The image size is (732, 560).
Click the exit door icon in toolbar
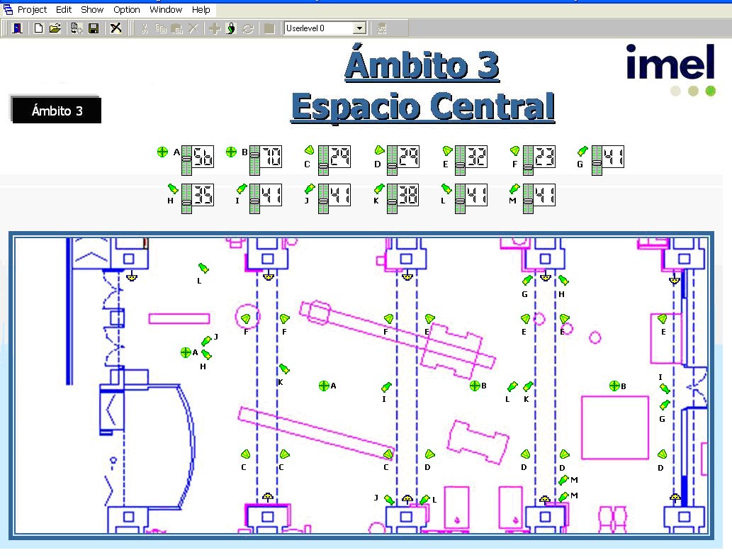[16, 28]
